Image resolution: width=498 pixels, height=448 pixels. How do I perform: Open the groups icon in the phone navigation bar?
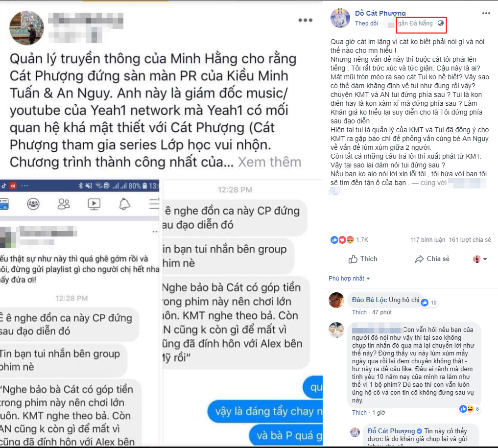coord(33,204)
